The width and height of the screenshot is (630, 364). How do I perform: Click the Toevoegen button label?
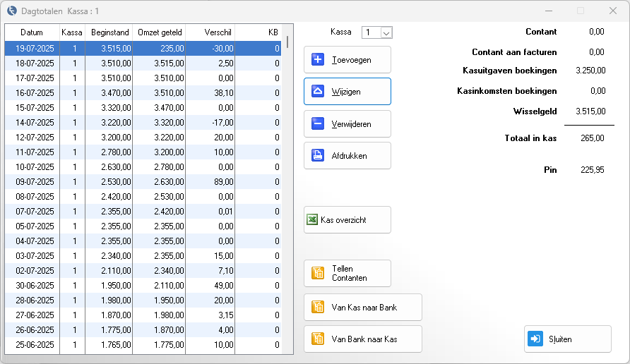352,60
